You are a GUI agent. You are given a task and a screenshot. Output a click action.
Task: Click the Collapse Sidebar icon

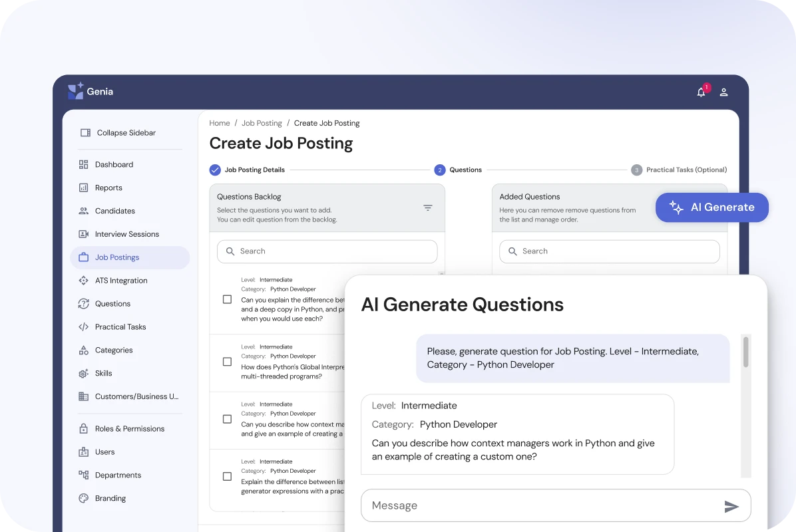pyautogui.click(x=85, y=133)
